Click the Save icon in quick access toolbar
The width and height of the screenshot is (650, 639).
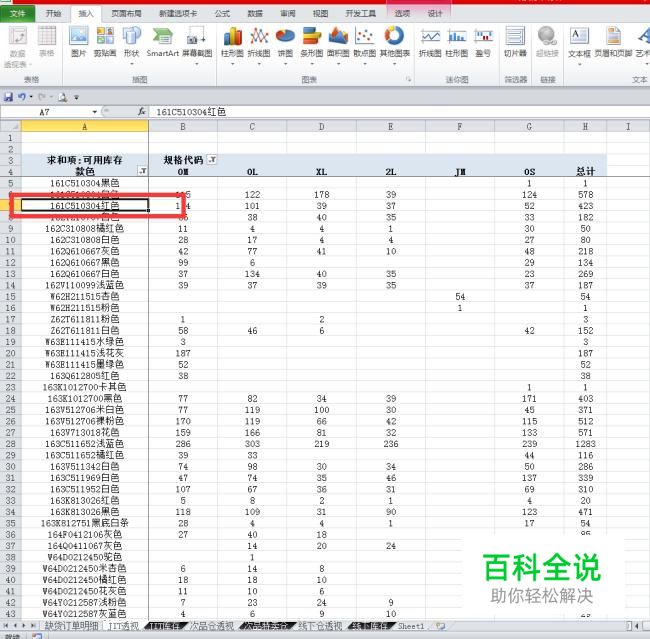coord(9,97)
